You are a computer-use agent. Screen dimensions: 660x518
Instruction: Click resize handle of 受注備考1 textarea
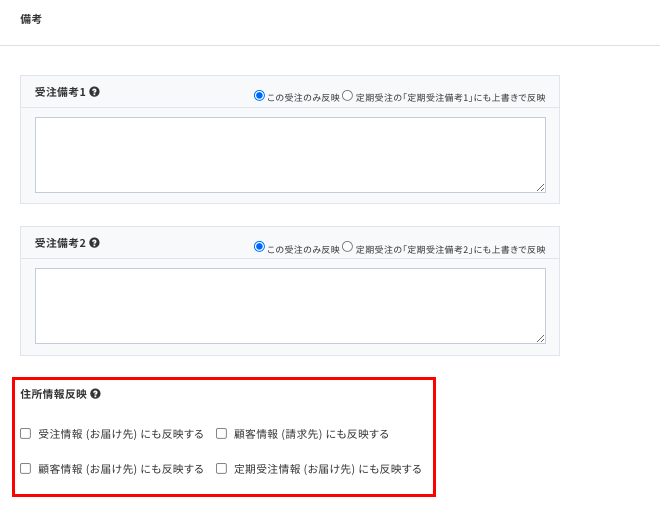[x=541, y=188]
